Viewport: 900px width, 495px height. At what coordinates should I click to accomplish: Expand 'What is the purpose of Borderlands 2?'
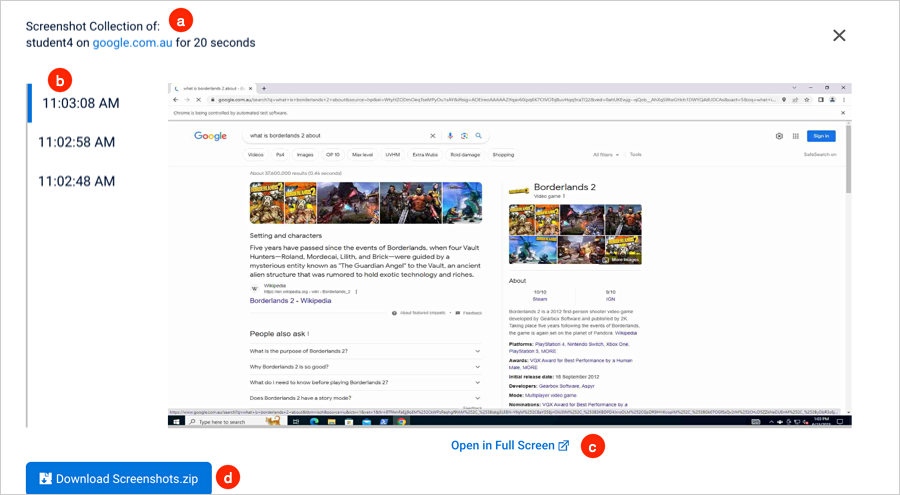pyautogui.click(x=365, y=351)
